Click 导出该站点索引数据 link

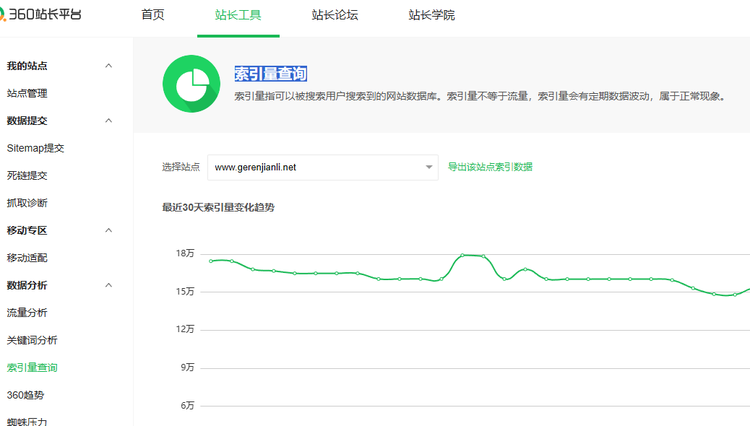[x=490, y=167]
